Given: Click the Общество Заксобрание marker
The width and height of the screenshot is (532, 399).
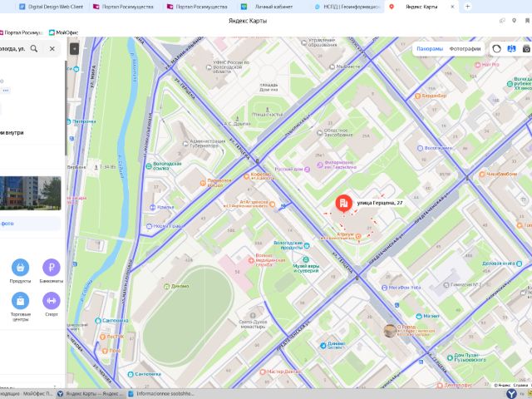Looking at the screenshot, I should 319,133.
